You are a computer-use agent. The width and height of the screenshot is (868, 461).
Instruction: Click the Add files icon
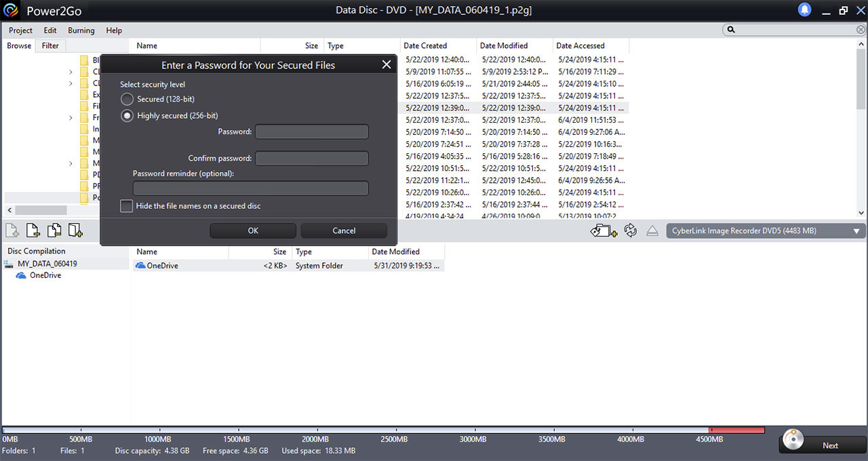[x=12, y=230]
